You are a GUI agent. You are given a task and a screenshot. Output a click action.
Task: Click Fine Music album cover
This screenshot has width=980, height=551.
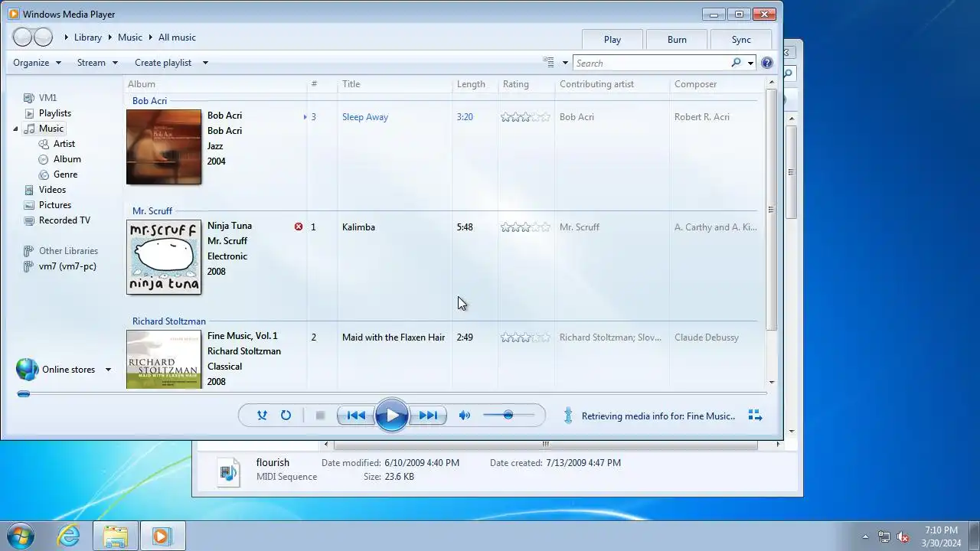(x=164, y=360)
